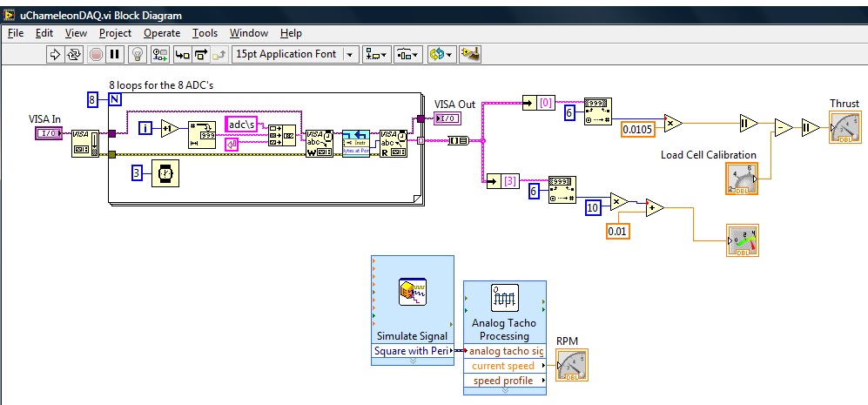Click the Abort Execution stop button
This screenshot has width=868, height=405.
click(96, 54)
